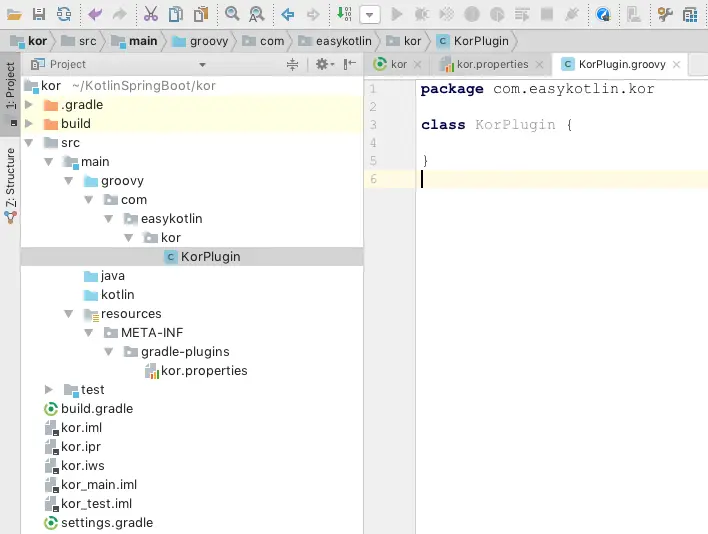Click the Paste clipboard icon

201,14
